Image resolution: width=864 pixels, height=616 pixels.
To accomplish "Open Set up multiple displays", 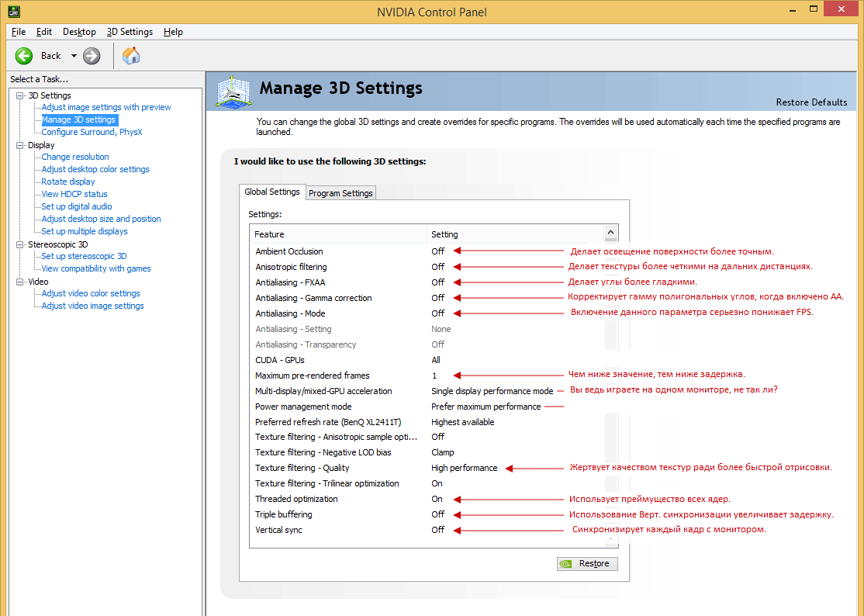I will pyautogui.click(x=85, y=231).
